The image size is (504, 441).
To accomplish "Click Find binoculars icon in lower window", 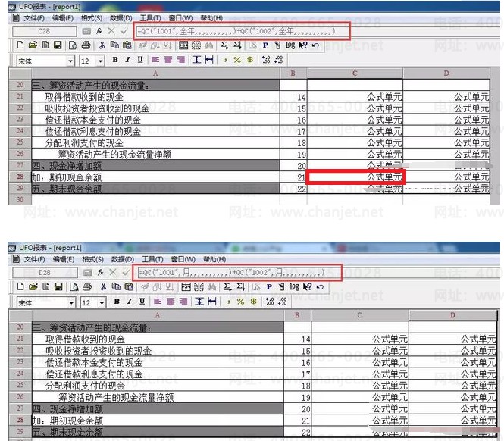I will click(x=211, y=286).
